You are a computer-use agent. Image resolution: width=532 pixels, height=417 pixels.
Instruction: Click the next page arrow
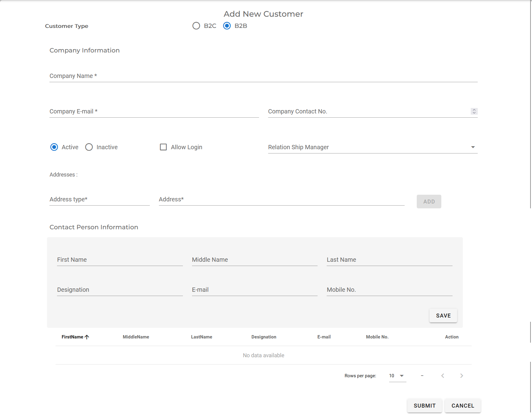click(x=461, y=375)
